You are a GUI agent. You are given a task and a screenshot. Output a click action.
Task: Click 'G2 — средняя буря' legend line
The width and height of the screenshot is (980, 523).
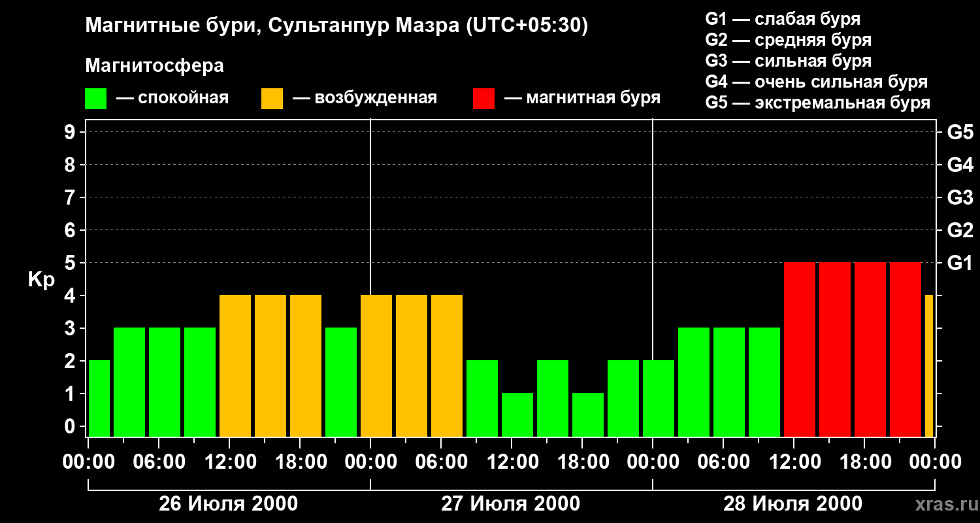788,40
